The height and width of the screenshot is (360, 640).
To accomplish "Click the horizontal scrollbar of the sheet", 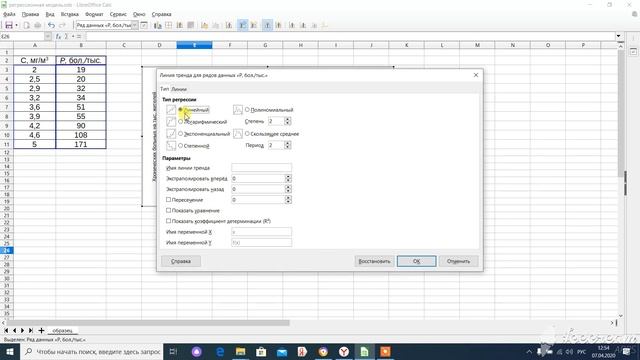I will pos(147,323).
